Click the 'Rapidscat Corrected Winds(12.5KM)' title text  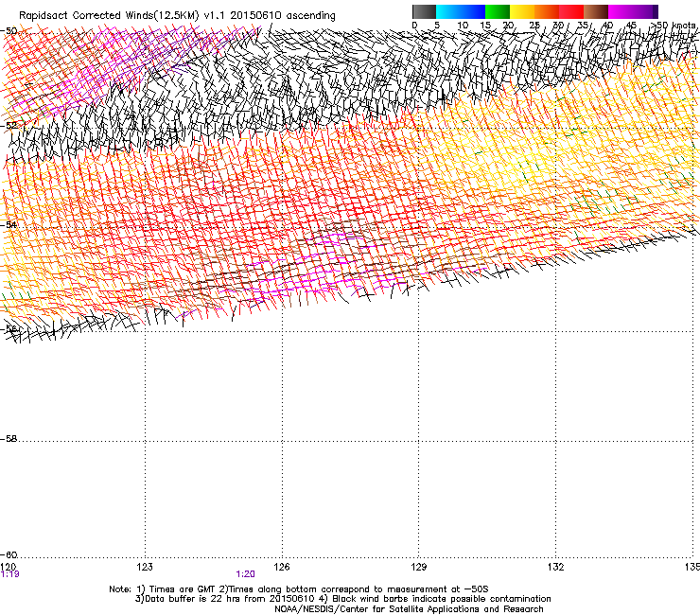[109, 16]
